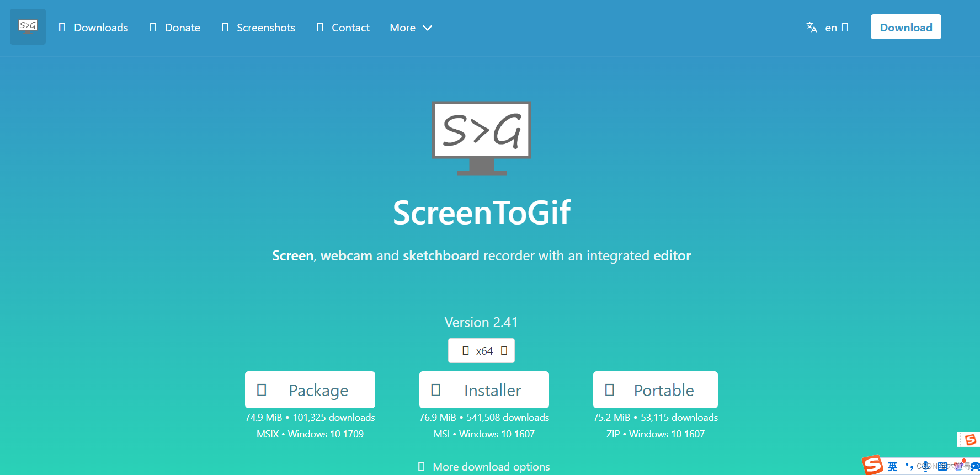Open the Downloads nav item
This screenshot has width=980, height=475.
(93, 28)
